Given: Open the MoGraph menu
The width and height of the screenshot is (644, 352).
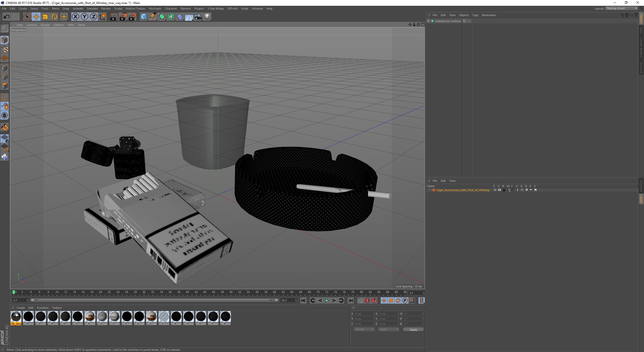Looking at the screenshot, I should click(x=155, y=9).
